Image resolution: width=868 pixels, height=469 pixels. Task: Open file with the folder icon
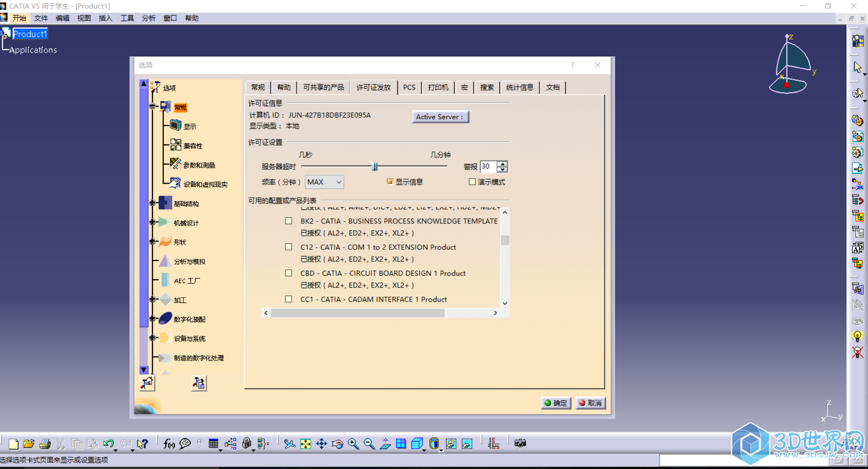coord(29,444)
